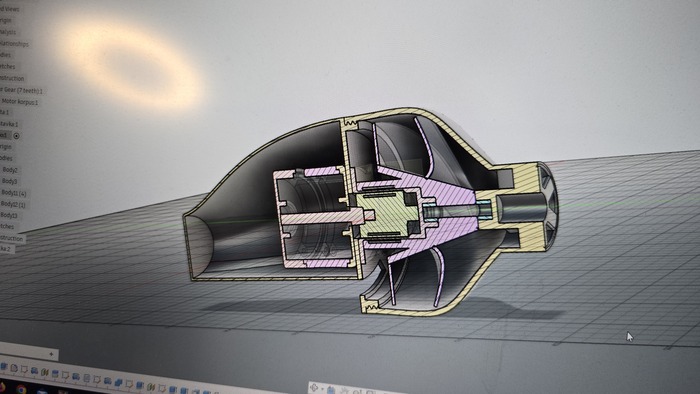Select 'Body11 (4)' in the browser tree

[13, 193]
